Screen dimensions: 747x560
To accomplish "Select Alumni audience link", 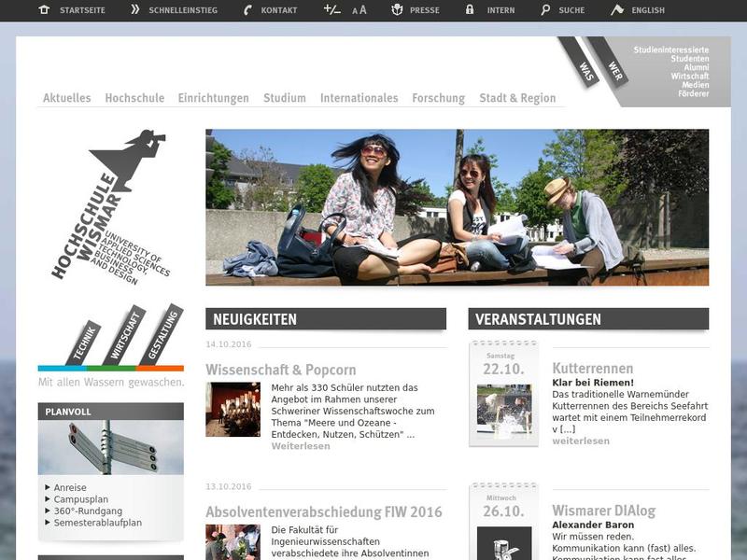I will [697, 67].
